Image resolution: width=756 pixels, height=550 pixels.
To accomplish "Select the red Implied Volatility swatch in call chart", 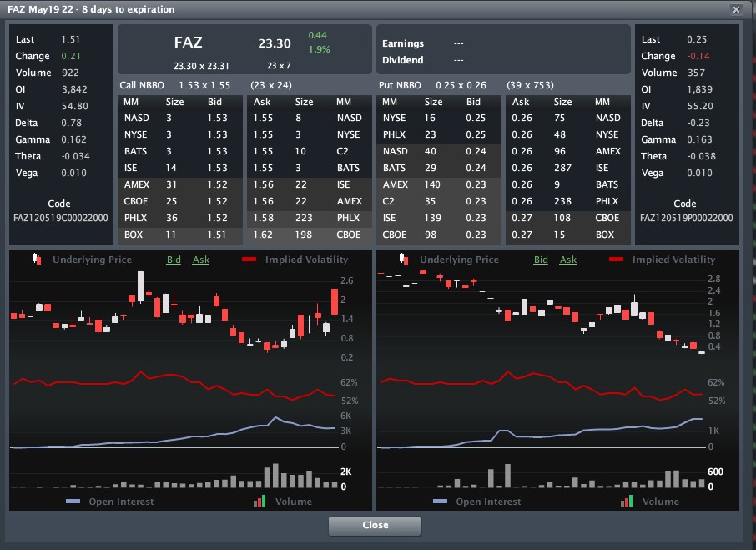I will click(x=249, y=260).
